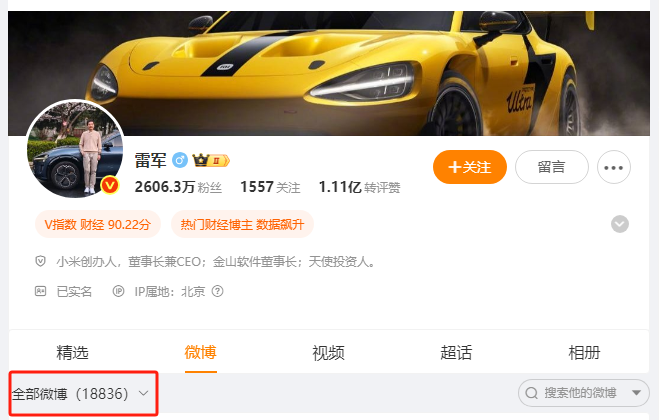Follow 雷军 with the +关注 button
The image size is (659, 420).
(x=469, y=167)
